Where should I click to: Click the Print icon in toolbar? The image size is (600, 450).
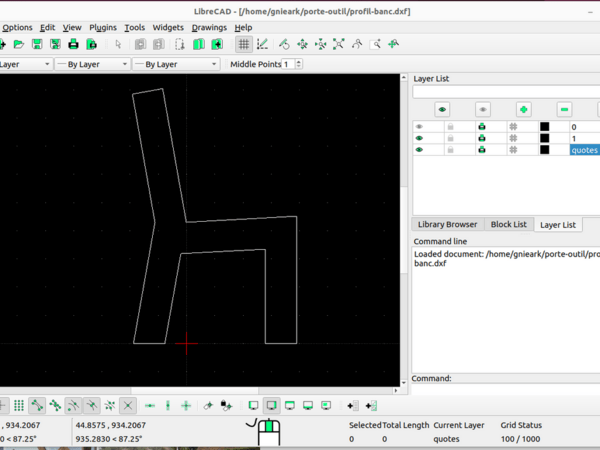coord(73,44)
